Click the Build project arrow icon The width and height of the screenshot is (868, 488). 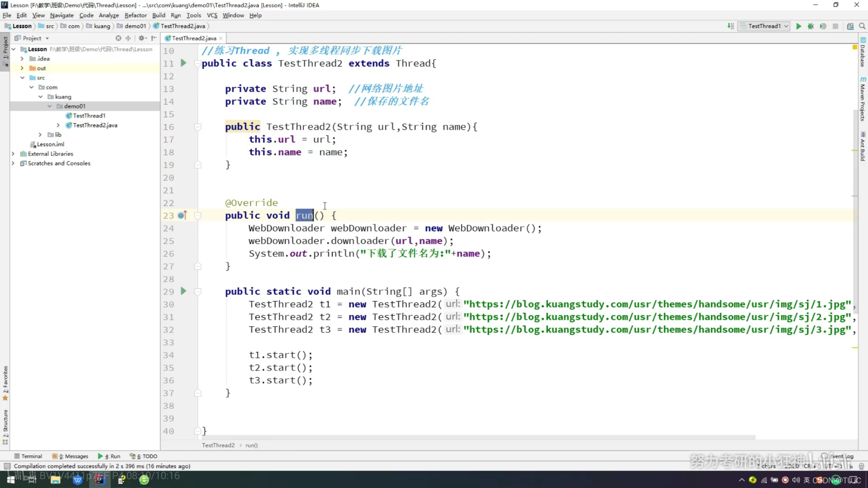pos(731,26)
